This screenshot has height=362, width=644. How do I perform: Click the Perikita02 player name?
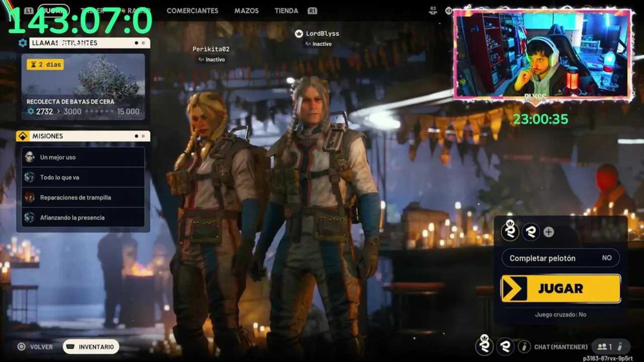pyautogui.click(x=211, y=49)
